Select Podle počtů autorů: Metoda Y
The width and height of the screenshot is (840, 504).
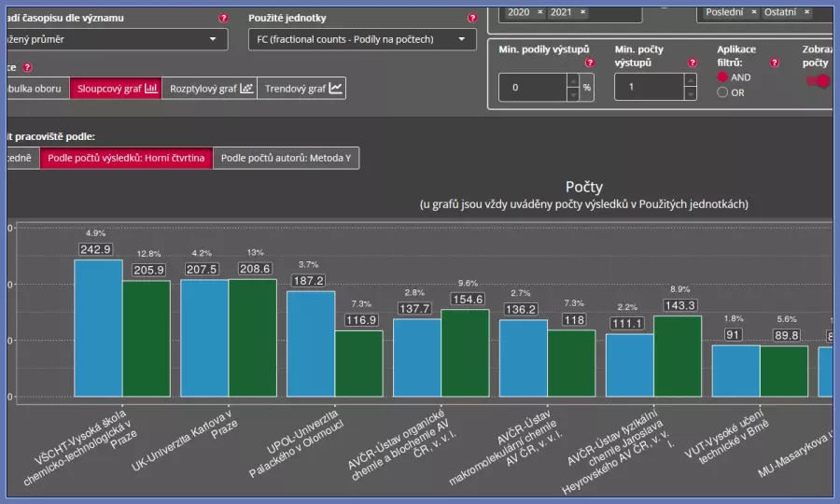click(x=286, y=158)
